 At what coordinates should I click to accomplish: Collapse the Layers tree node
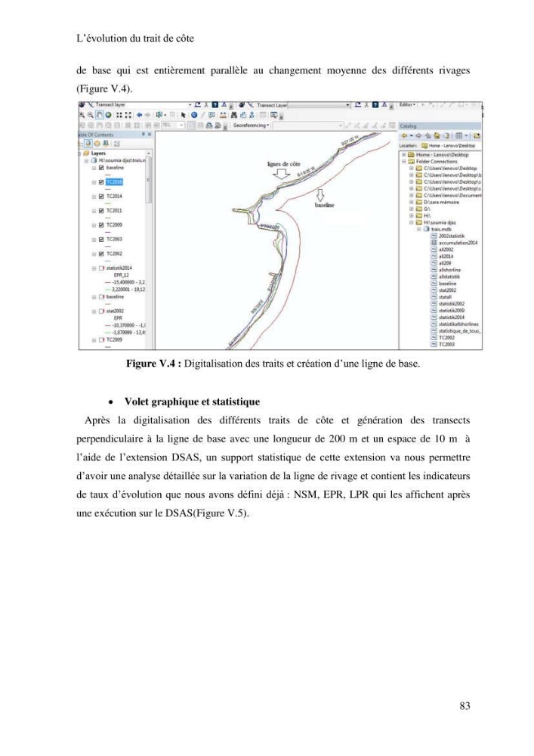tap(80, 153)
